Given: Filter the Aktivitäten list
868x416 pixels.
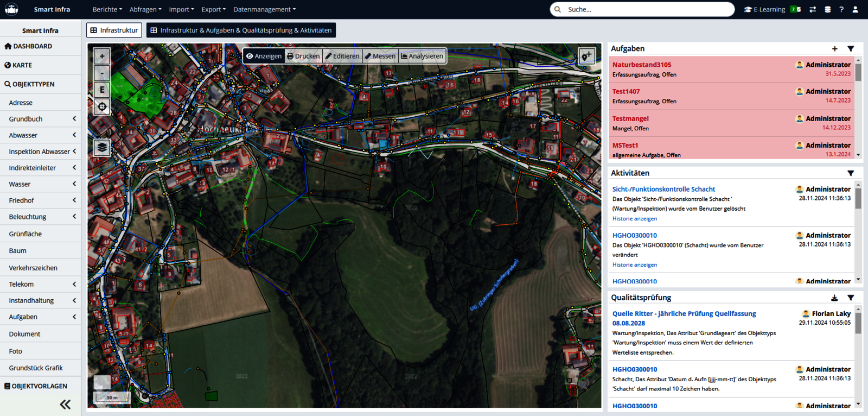Looking at the screenshot, I should 851,173.
